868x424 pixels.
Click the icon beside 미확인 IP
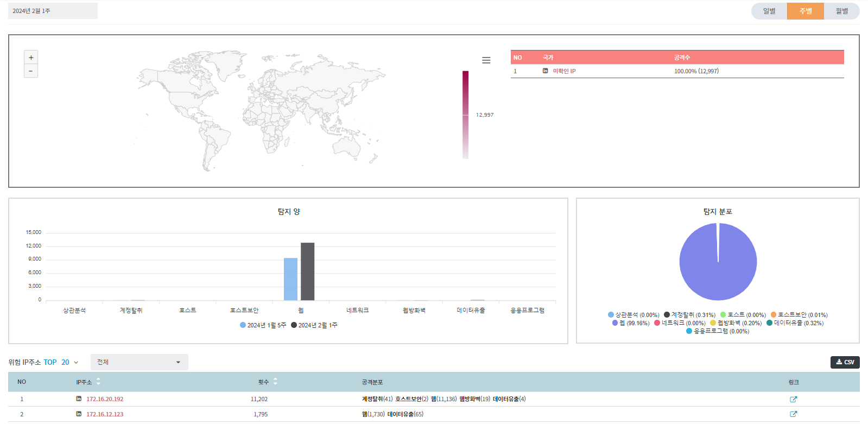tap(545, 71)
